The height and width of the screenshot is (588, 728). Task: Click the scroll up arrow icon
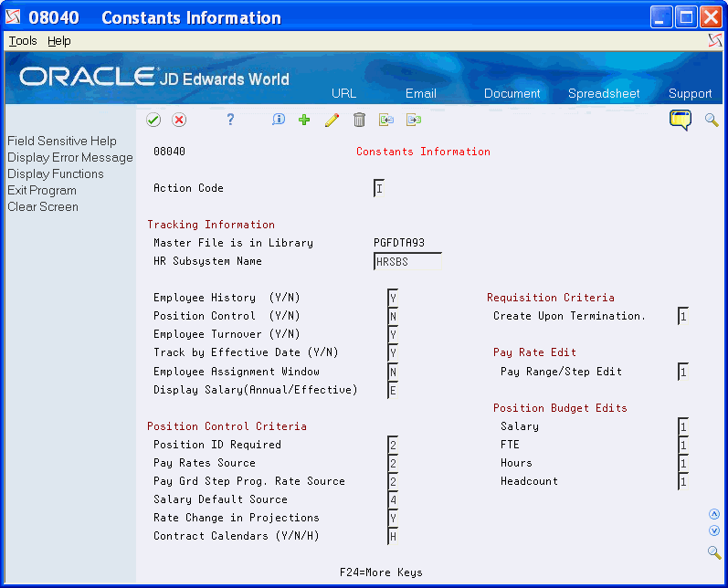click(x=714, y=514)
